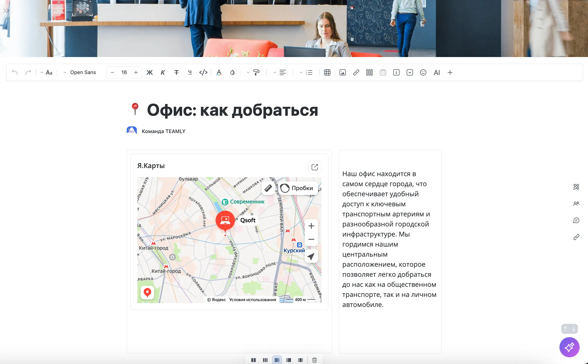Click the AI assistant toolbar button

(x=437, y=73)
